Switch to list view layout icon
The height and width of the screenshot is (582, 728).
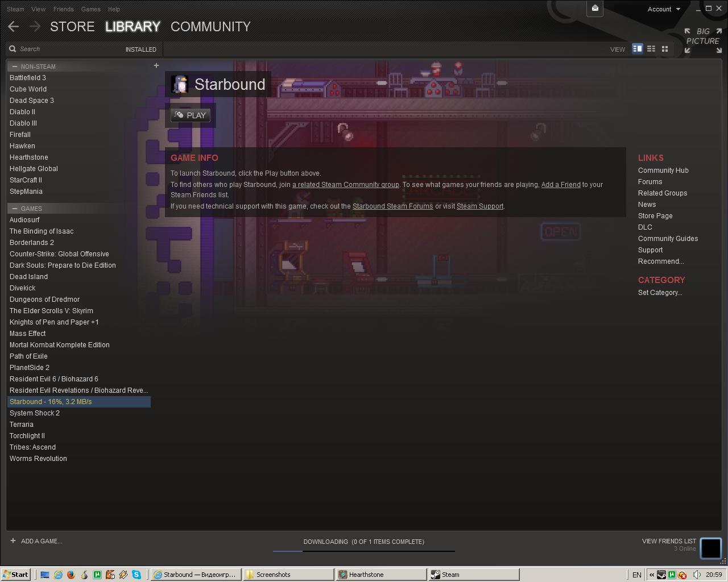pyautogui.click(x=651, y=49)
